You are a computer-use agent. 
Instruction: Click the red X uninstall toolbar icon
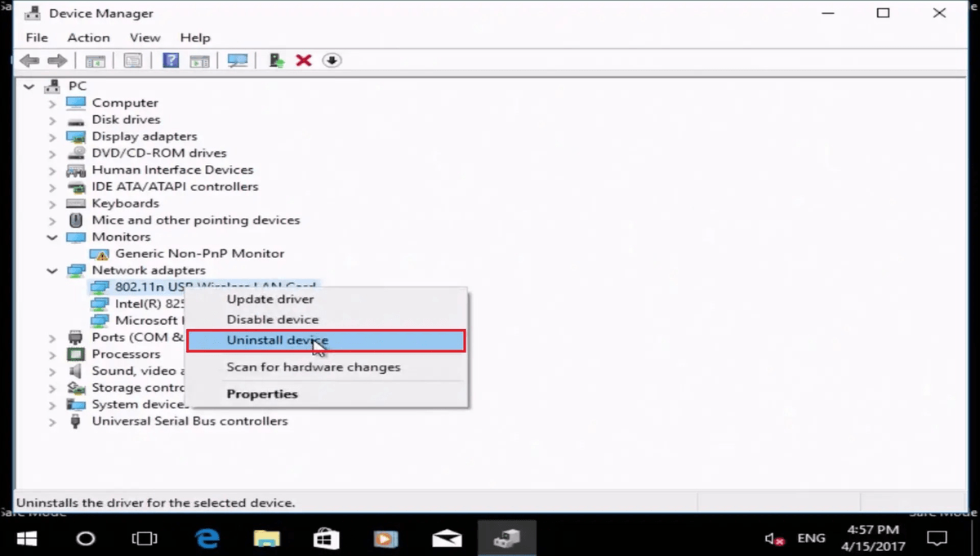[x=304, y=60]
